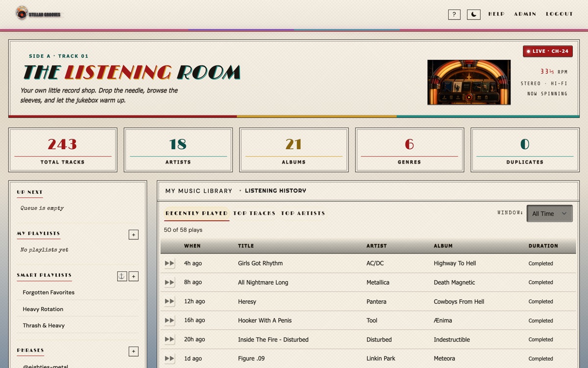
Task: Click the Stellar Grooves logo
Action: pyautogui.click(x=38, y=14)
